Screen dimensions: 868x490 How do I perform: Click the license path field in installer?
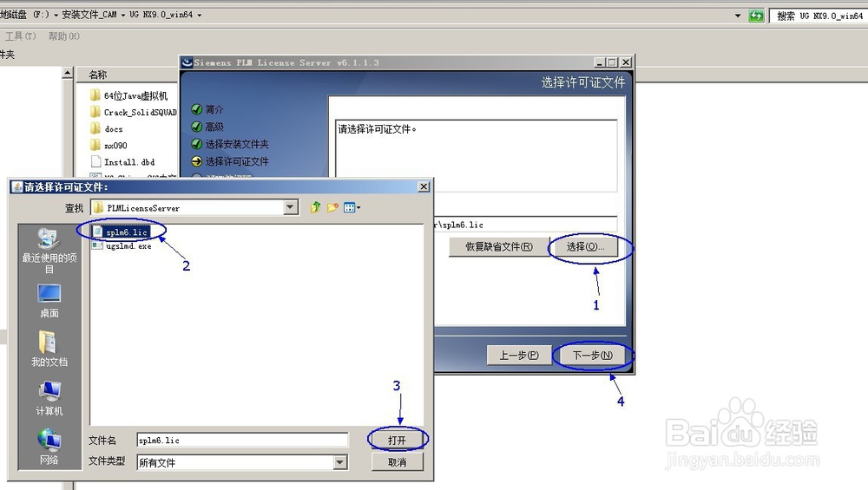[x=525, y=225]
